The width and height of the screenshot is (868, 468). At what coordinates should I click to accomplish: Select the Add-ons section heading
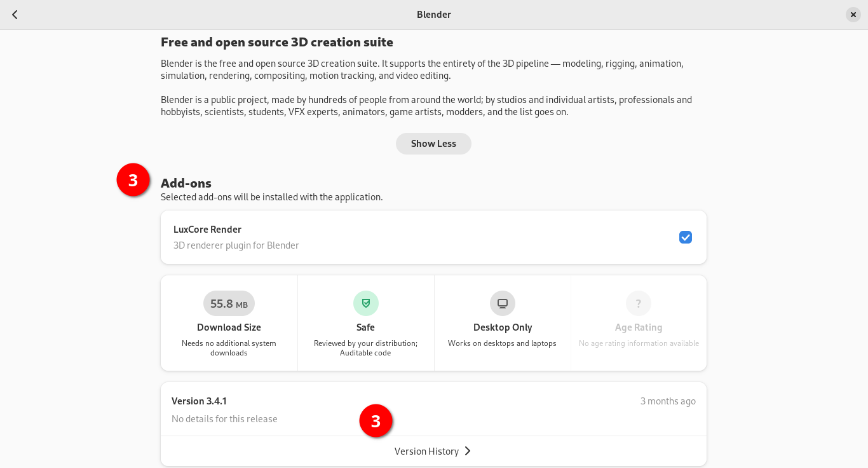(186, 183)
